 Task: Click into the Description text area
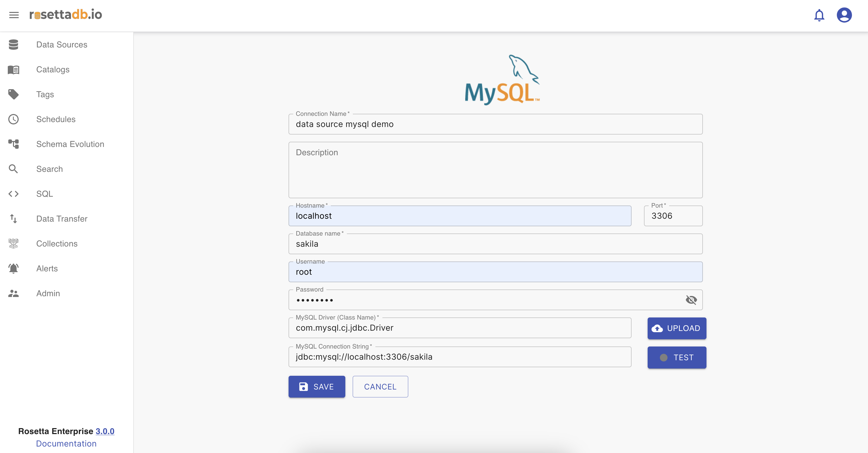pos(495,170)
